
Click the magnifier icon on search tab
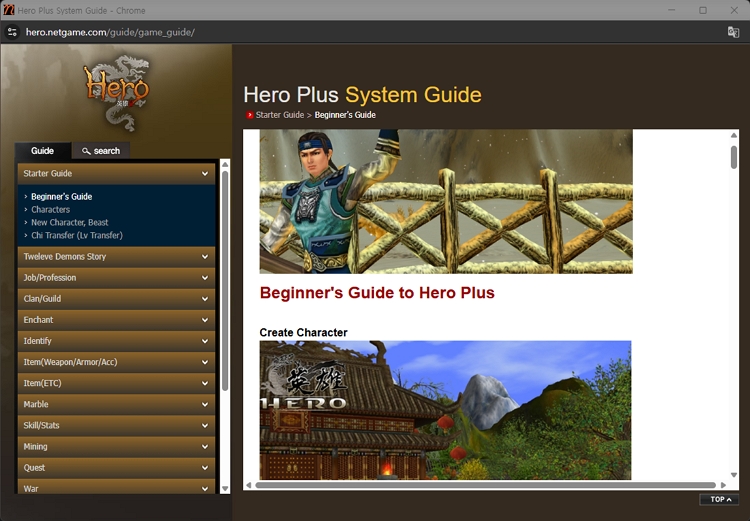[x=86, y=151]
